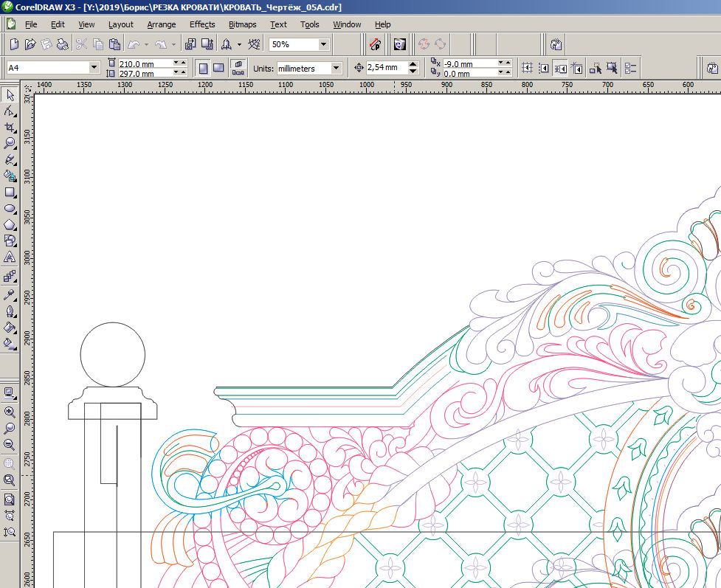This screenshot has height=588, width=721.
Task: Activate the Text tool
Action: click(x=10, y=257)
